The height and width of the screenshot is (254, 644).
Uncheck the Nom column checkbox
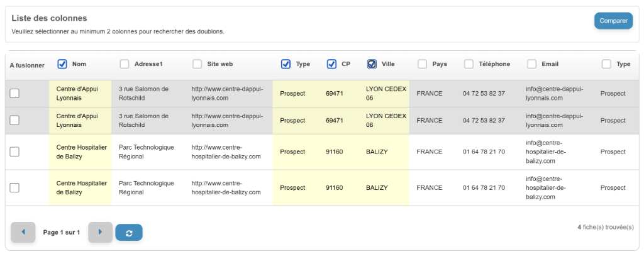point(62,63)
